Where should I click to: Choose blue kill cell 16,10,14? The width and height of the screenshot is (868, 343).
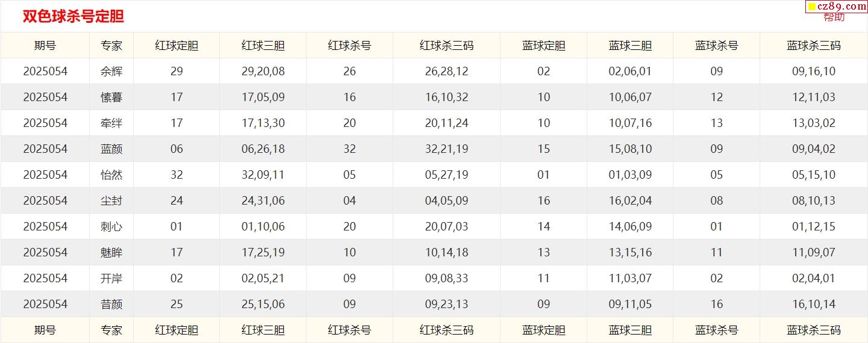[x=814, y=304]
